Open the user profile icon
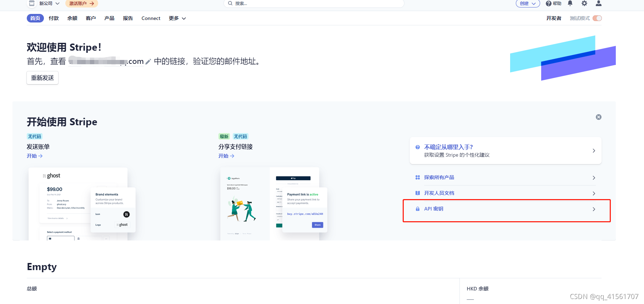 click(x=599, y=4)
